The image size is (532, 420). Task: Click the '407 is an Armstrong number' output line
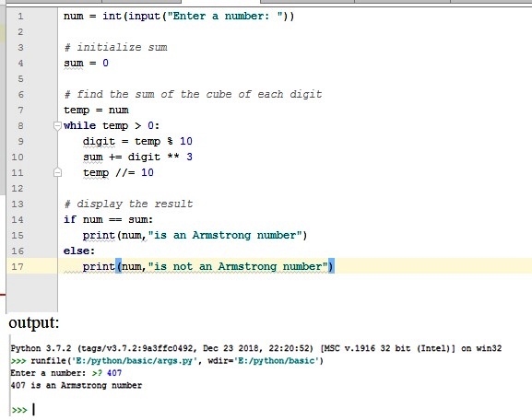click(x=77, y=385)
